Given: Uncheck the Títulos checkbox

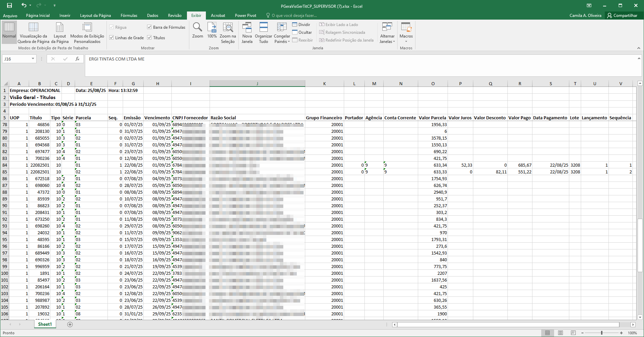Looking at the screenshot, I should [149, 38].
